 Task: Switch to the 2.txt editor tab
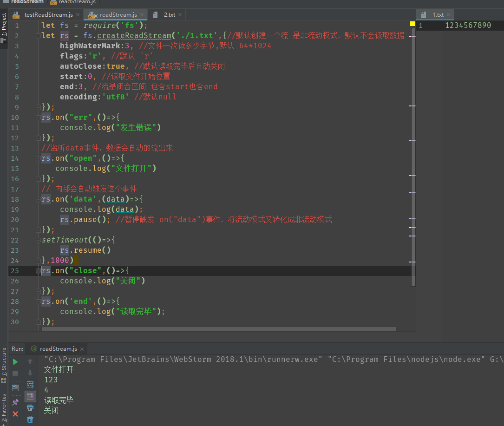coord(167,15)
